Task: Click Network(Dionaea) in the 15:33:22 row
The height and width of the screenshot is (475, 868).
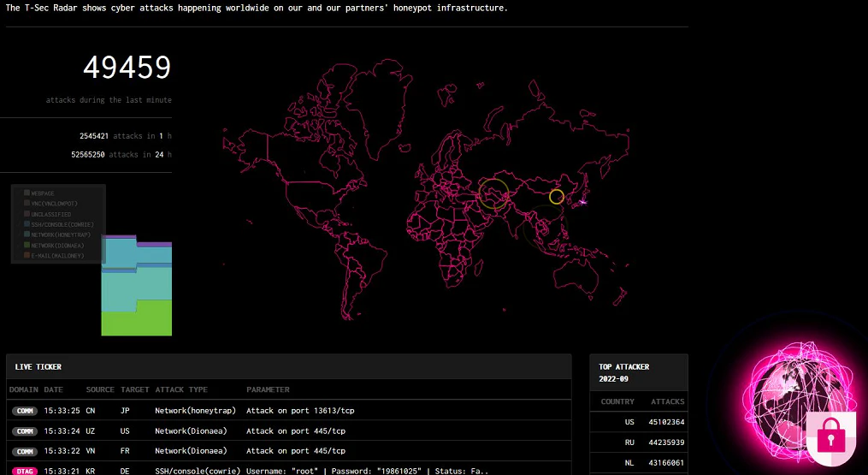Action: (x=191, y=451)
